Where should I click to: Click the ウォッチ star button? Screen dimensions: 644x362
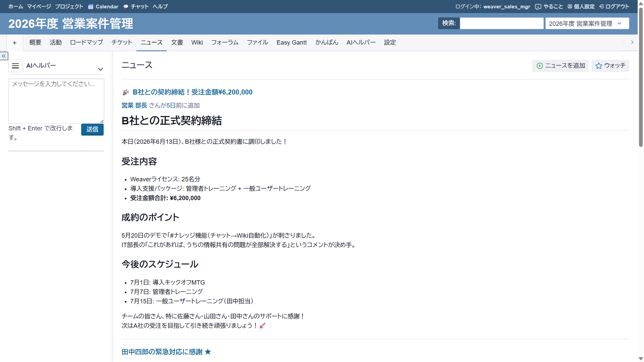pyautogui.click(x=610, y=66)
